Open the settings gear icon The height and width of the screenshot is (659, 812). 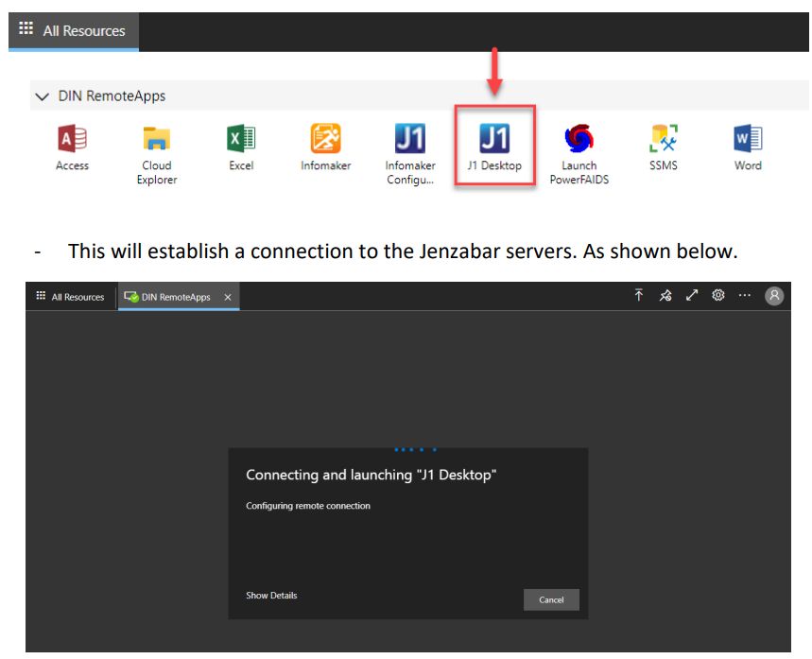pyautogui.click(x=717, y=295)
